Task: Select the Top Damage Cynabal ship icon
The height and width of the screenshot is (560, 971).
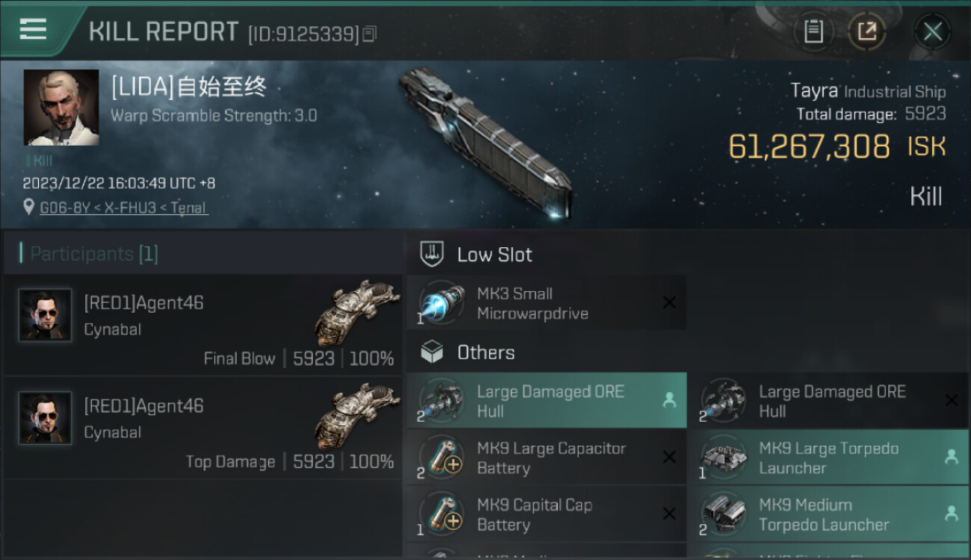Action: 353,416
